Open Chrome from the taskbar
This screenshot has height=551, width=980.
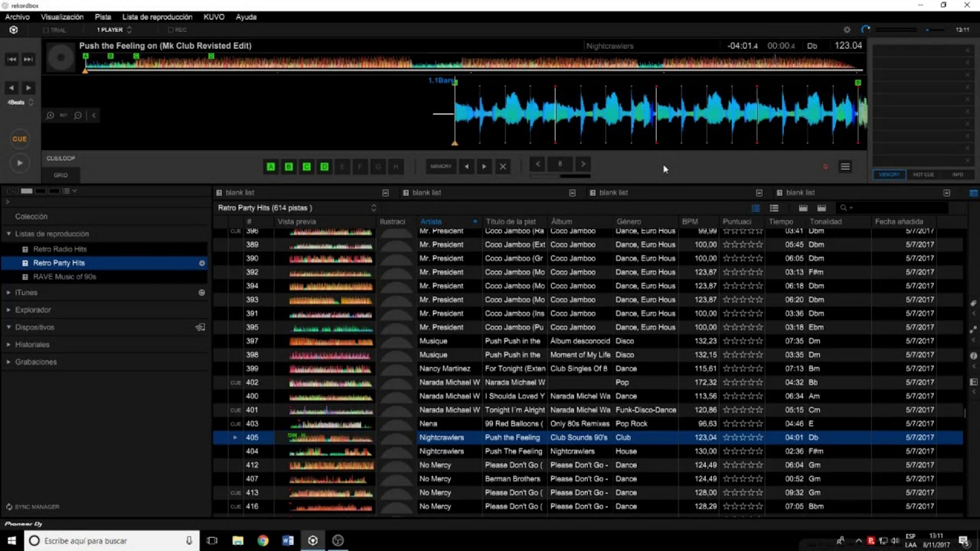tap(263, 540)
